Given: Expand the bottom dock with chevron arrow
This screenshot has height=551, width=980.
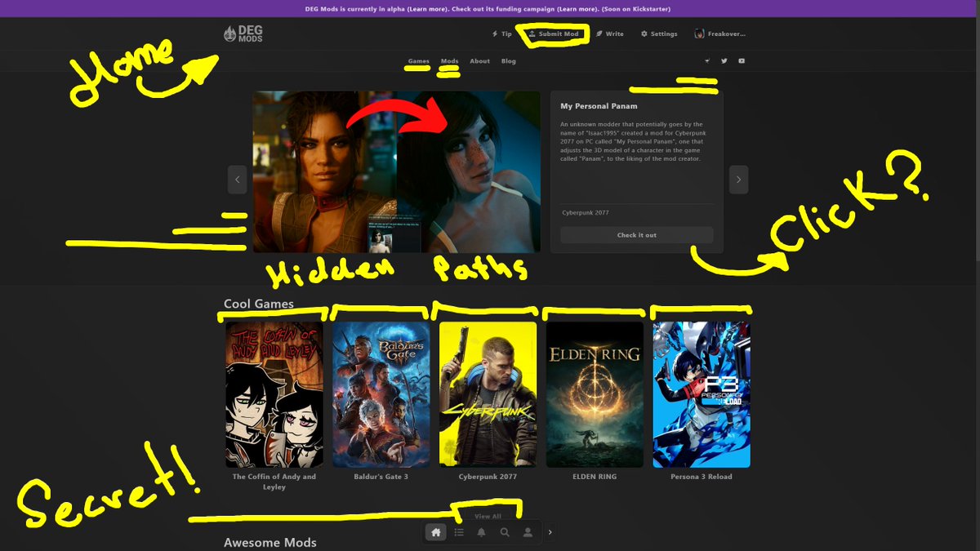Looking at the screenshot, I should coord(550,532).
